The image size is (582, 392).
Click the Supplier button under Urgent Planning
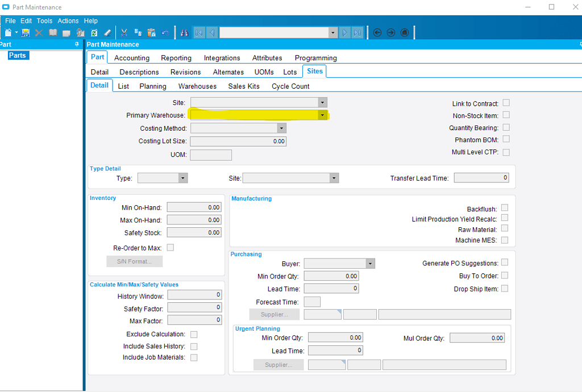click(x=278, y=364)
